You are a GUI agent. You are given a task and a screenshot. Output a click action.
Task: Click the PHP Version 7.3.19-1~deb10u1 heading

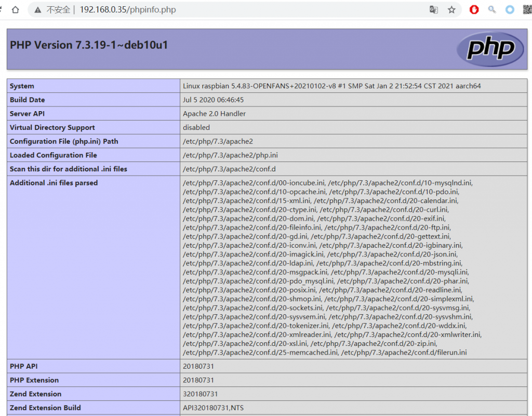point(89,45)
